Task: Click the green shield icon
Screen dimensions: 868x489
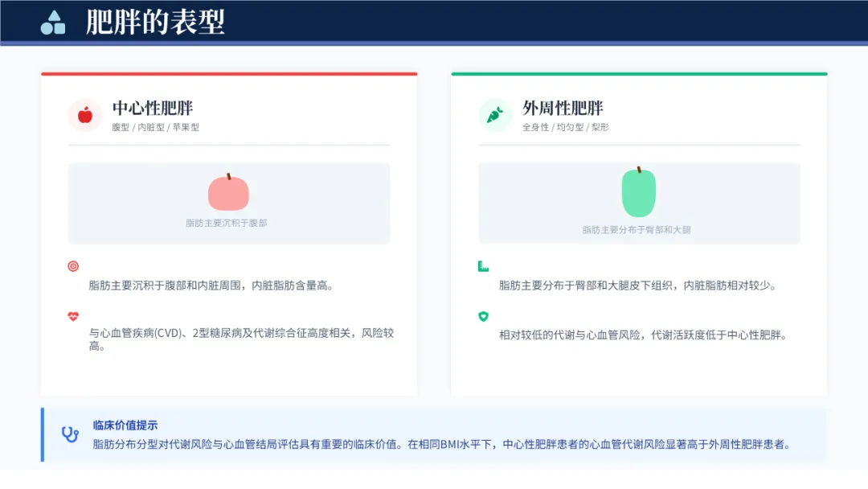Action: click(x=483, y=316)
